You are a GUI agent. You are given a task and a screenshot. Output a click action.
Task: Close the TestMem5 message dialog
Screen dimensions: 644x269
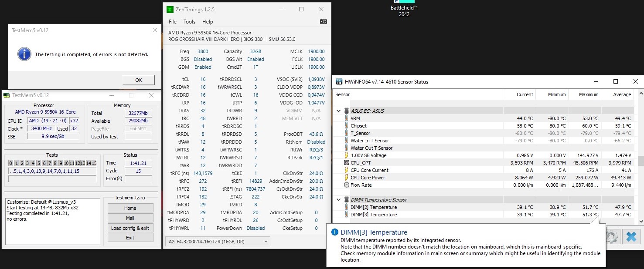click(154, 30)
